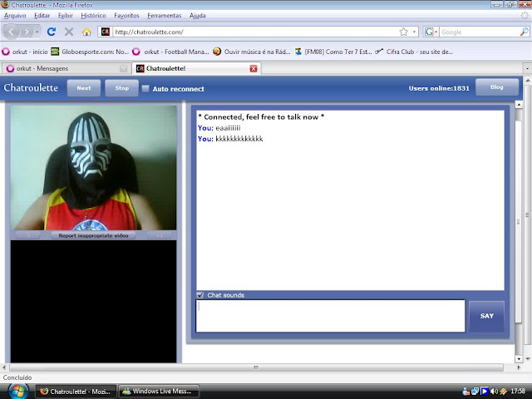Viewport: 532px width, 399px height.
Task: Close the Chatroulette! tab with red X
Action: tap(254, 68)
